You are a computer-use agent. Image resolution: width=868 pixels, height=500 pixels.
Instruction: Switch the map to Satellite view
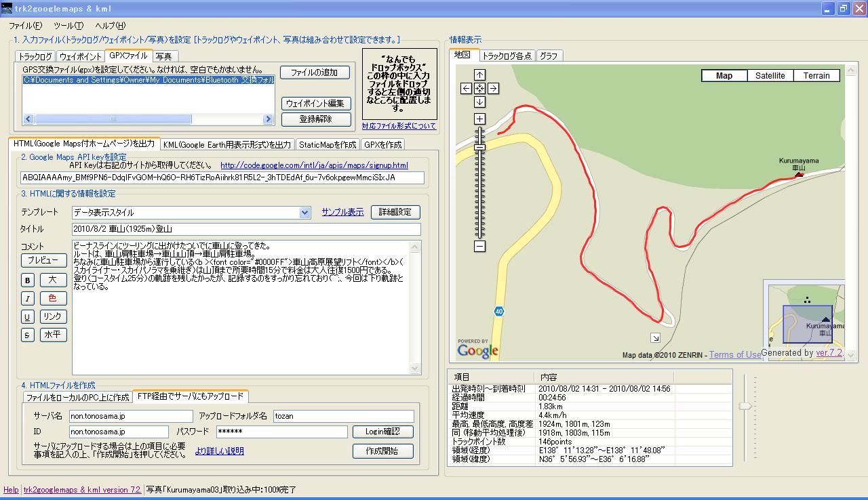770,76
